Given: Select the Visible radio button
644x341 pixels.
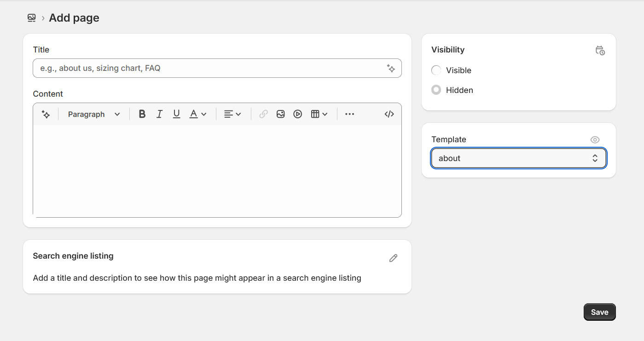Looking at the screenshot, I should coord(436,70).
